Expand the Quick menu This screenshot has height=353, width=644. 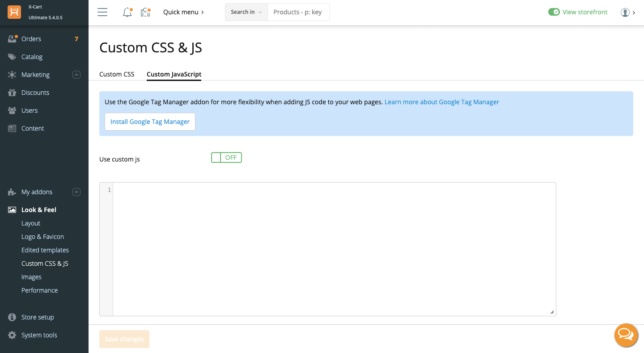(x=183, y=12)
